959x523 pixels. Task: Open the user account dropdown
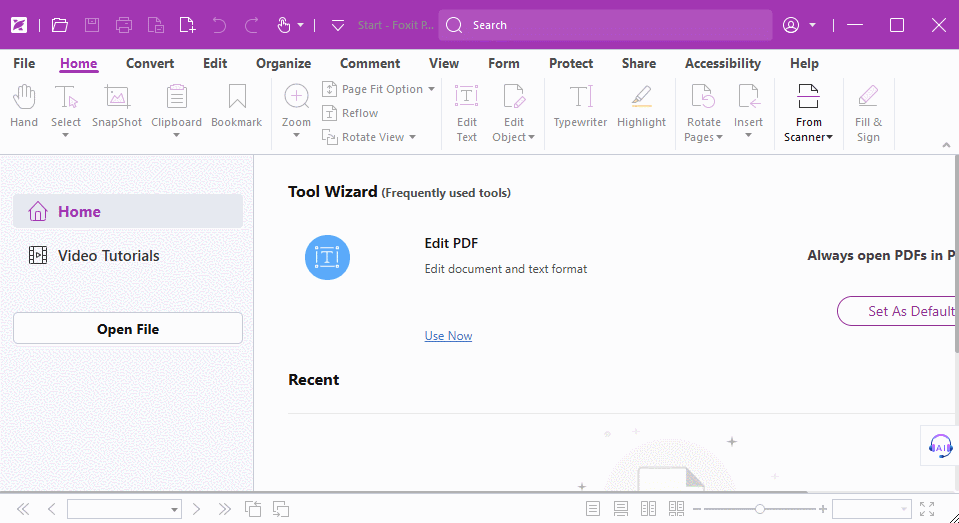[812, 25]
